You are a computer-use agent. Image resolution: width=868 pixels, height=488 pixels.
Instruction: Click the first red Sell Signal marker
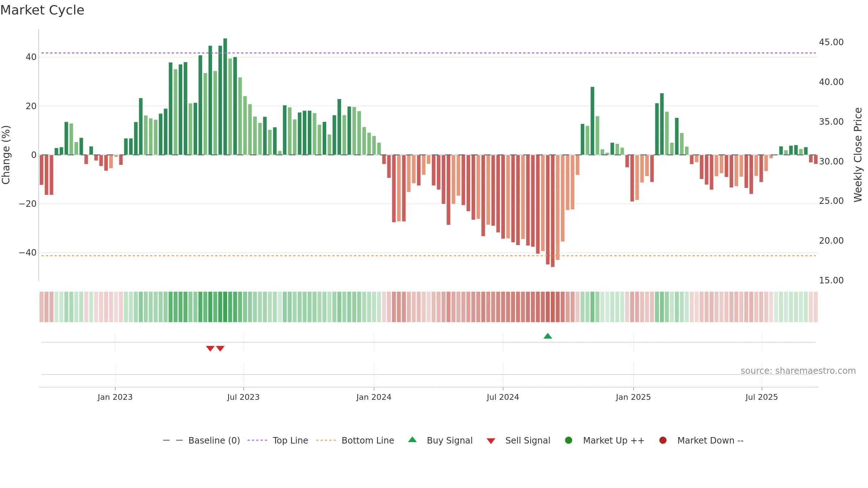point(210,348)
